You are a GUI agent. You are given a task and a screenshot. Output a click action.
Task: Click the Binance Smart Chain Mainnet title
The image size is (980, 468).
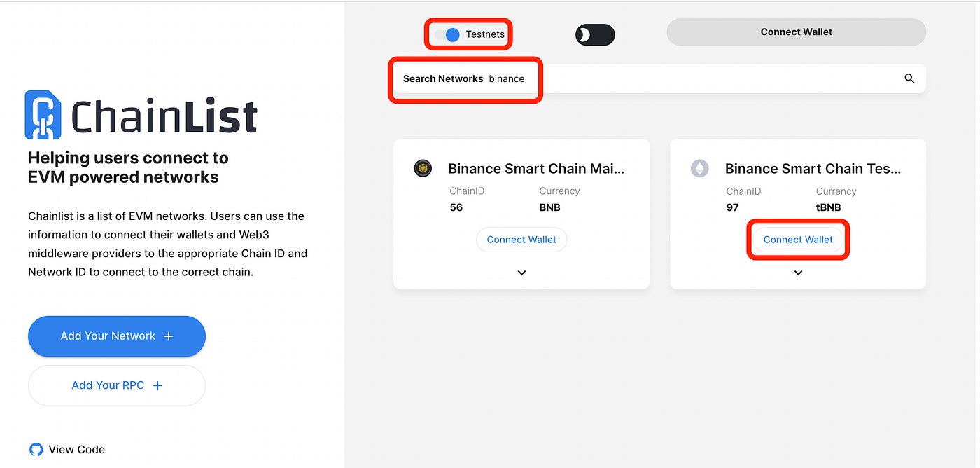(x=536, y=168)
